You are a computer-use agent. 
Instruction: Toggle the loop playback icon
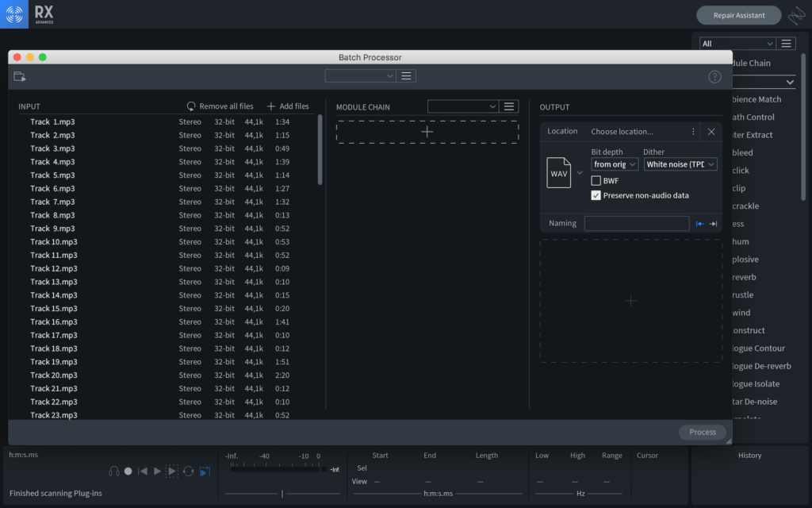pyautogui.click(x=188, y=471)
